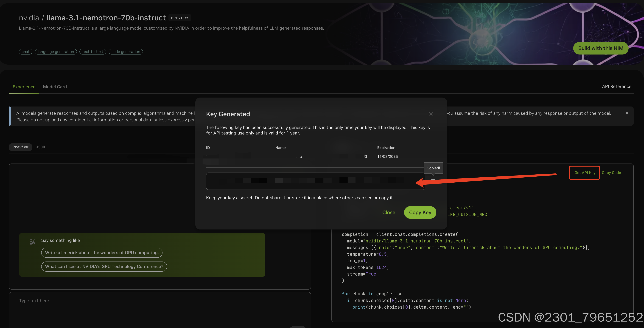
Task: Select the Experience tab
Action: click(24, 87)
